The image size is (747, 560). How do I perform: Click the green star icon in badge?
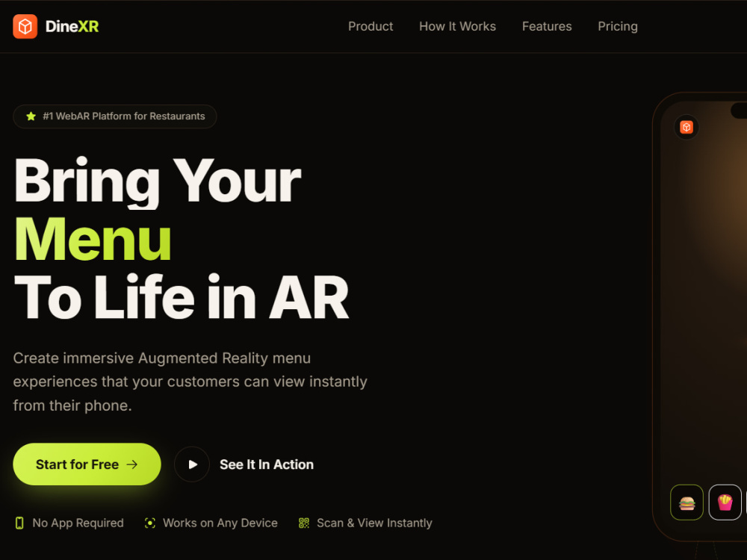pyautogui.click(x=31, y=116)
